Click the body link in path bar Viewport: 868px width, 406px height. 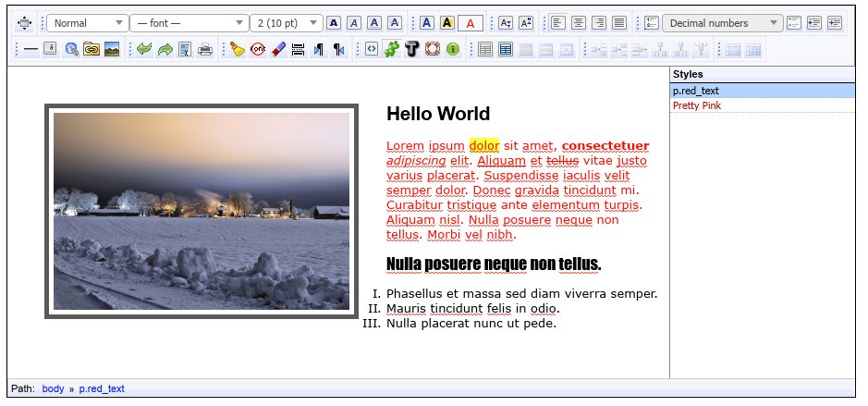(53, 389)
